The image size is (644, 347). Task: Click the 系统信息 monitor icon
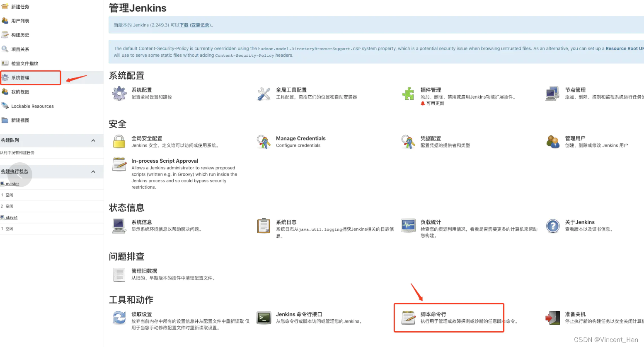[x=119, y=226]
